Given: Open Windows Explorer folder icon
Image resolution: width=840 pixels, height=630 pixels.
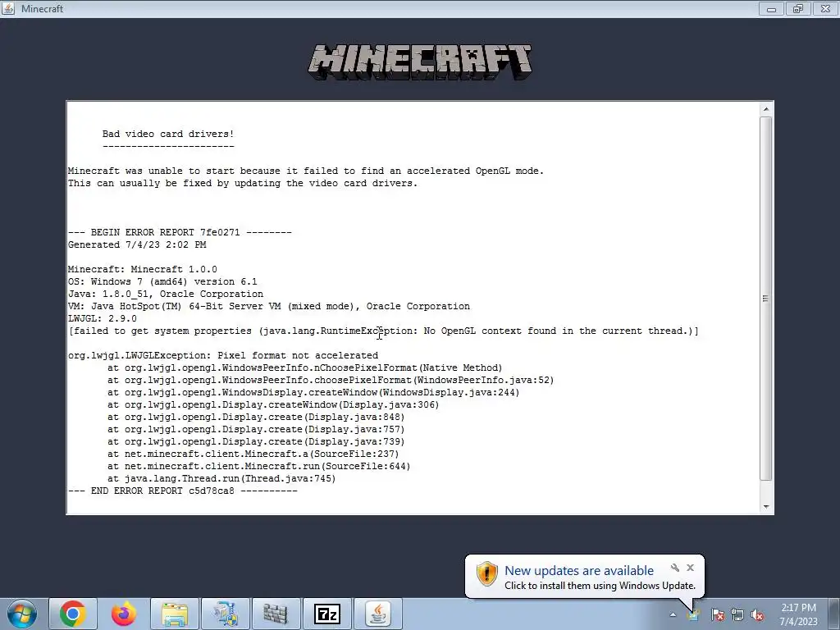Looking at the screenshot, I should [x=175, y=614].
